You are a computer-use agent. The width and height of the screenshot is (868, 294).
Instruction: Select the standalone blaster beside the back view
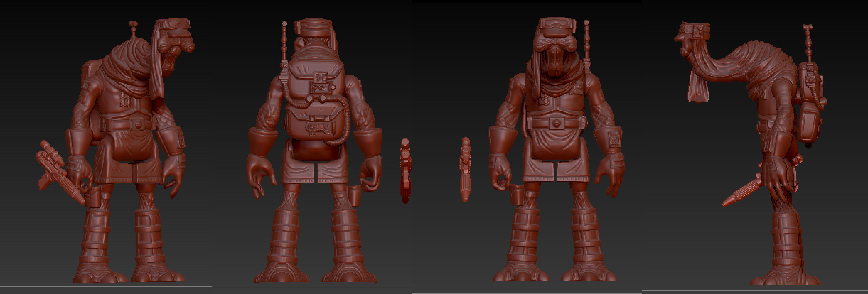click(405, 170)
